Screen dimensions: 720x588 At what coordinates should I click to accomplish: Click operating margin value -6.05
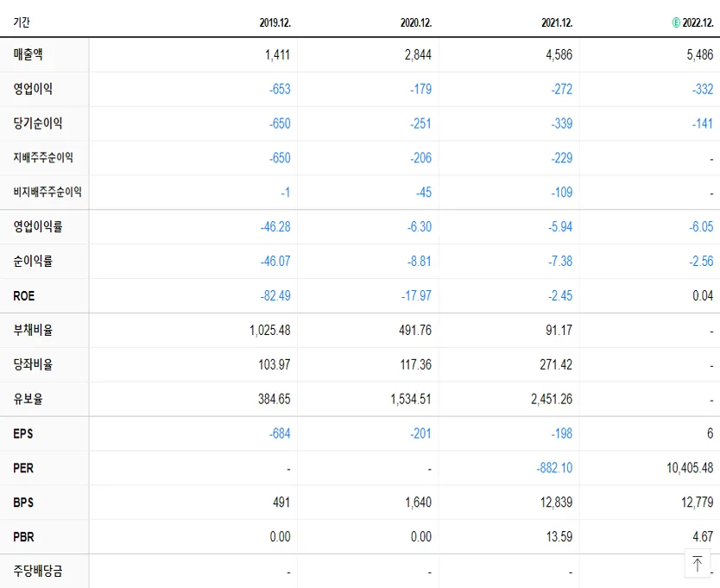[701, 227]
